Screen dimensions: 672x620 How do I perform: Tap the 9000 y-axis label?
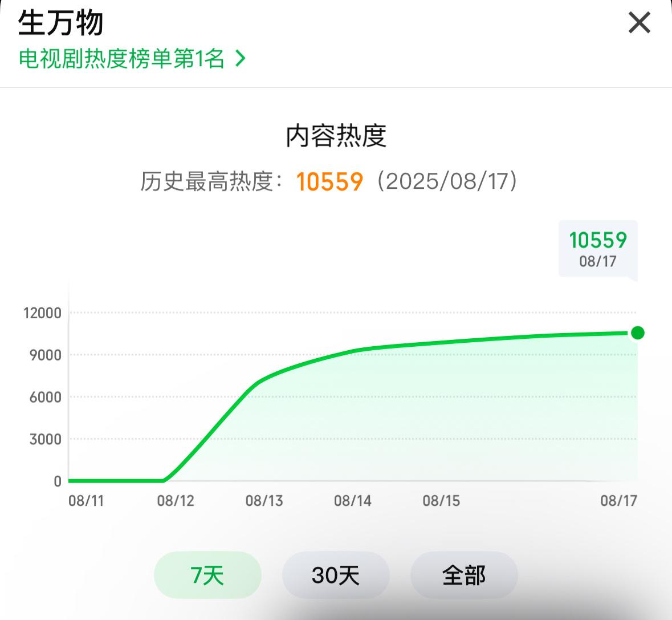[46, 355]
